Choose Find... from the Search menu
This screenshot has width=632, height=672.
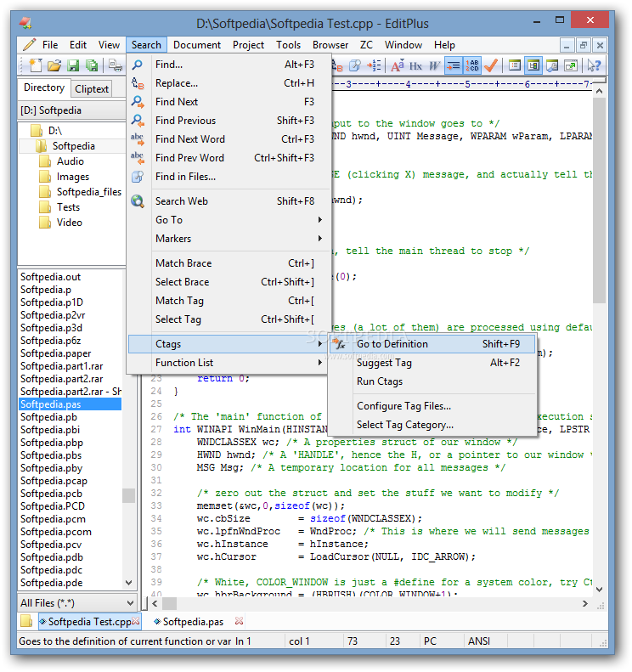click(229, 65)
